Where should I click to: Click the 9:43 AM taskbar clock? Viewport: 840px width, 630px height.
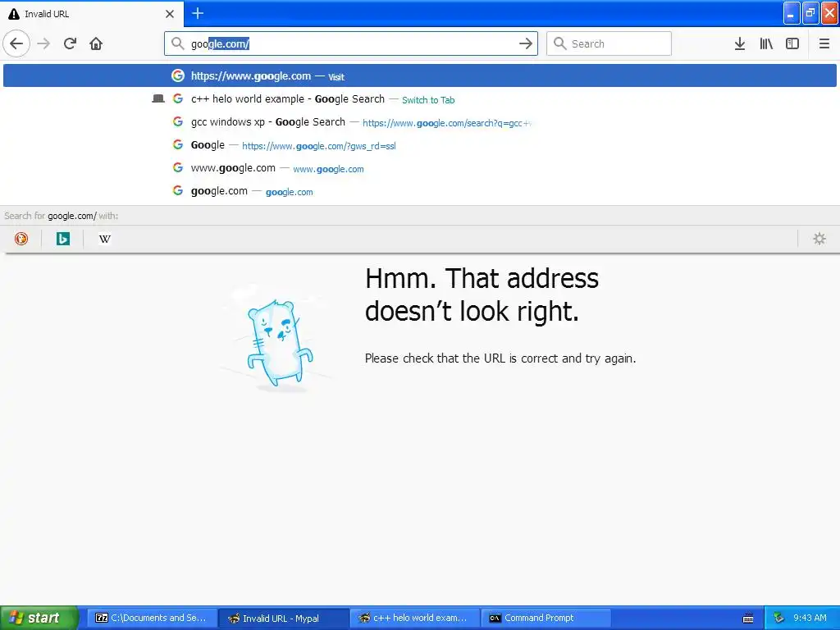tap(810, 618)
